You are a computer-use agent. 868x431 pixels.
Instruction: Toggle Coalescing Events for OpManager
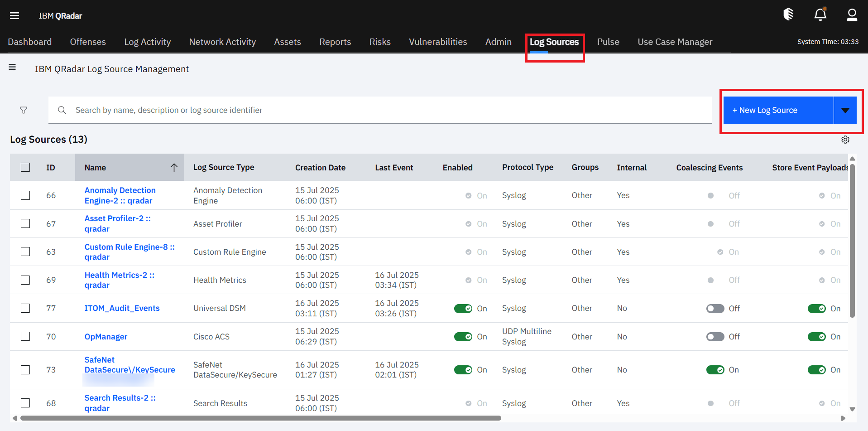715,337
